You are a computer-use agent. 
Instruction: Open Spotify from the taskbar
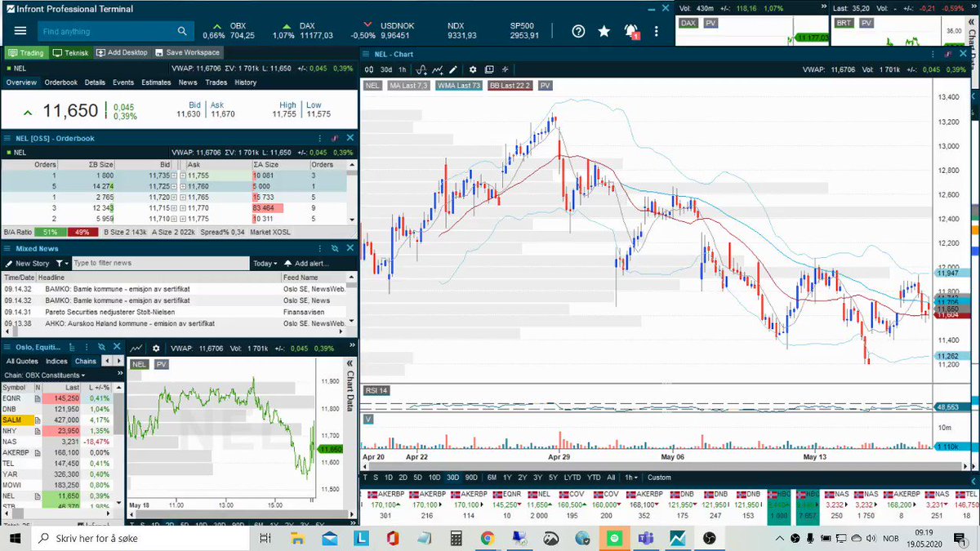pyautogui.click(x=614, y=538)
